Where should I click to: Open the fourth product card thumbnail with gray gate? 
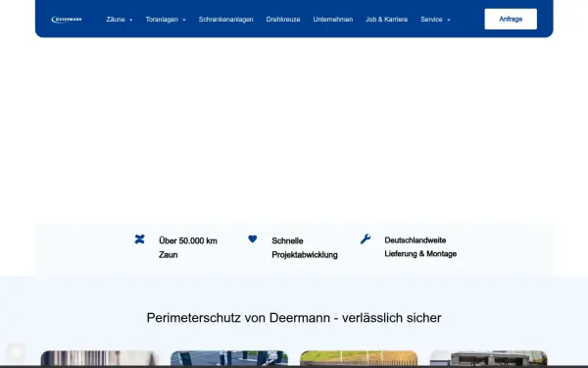488,358
